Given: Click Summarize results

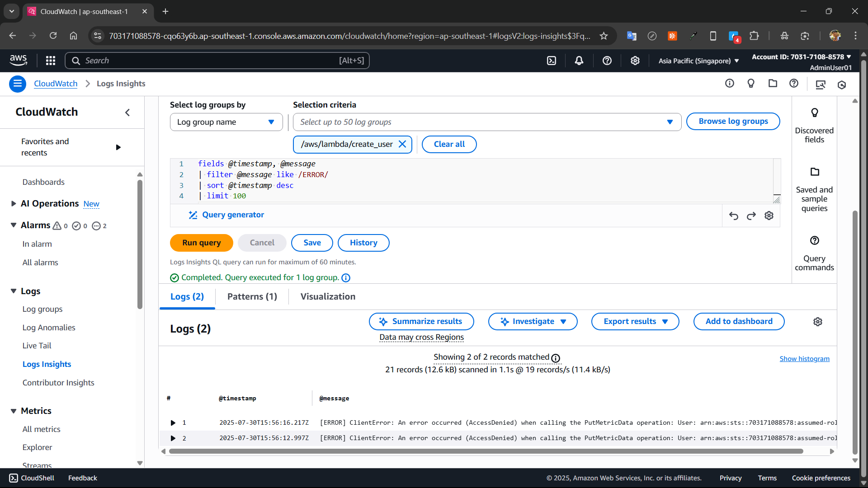Looking at the screenshot, I should click(x=421, y=322).
